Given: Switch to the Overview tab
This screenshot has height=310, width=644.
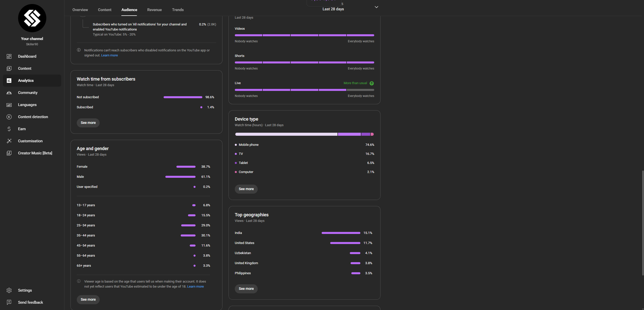Looking at the screenshot, I should (80, 10).
